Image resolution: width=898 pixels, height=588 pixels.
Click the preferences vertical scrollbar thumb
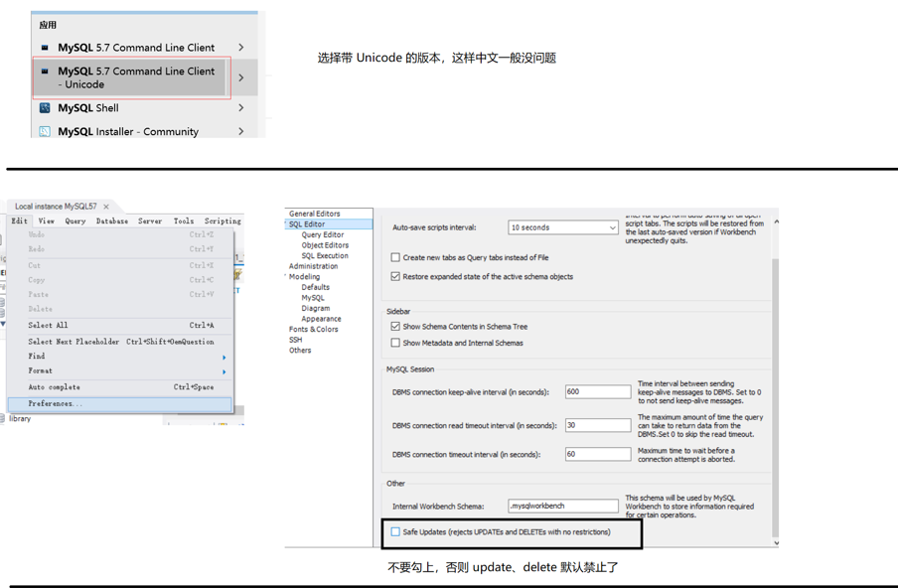click(776, 398)
